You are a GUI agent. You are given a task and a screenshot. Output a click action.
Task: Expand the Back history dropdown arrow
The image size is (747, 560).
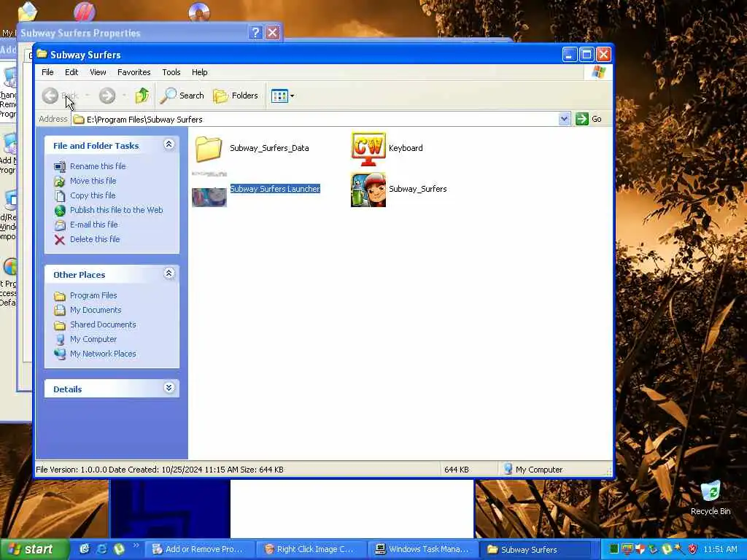pos(88,96)
